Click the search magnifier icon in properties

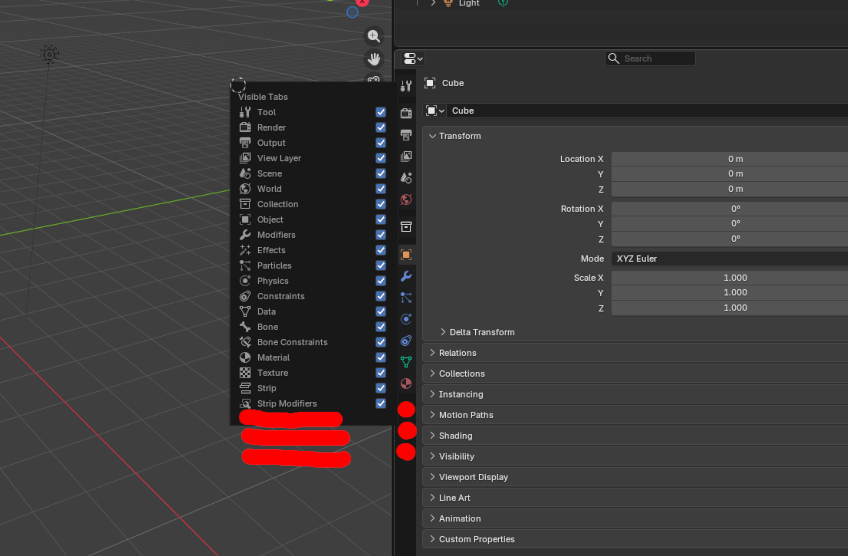[613, 58]
